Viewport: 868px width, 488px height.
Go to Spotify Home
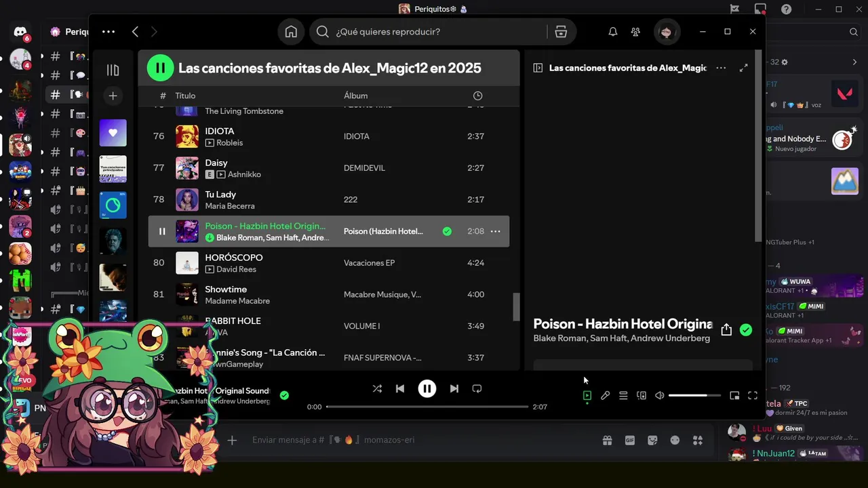291,32
